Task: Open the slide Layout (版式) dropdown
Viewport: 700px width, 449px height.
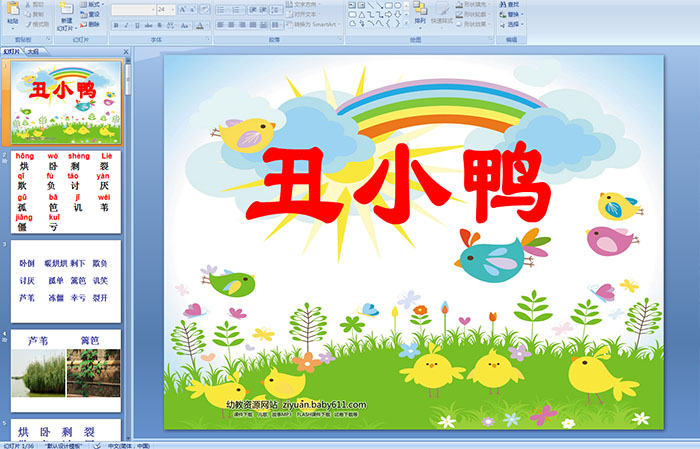Action: tap(92, 4)
